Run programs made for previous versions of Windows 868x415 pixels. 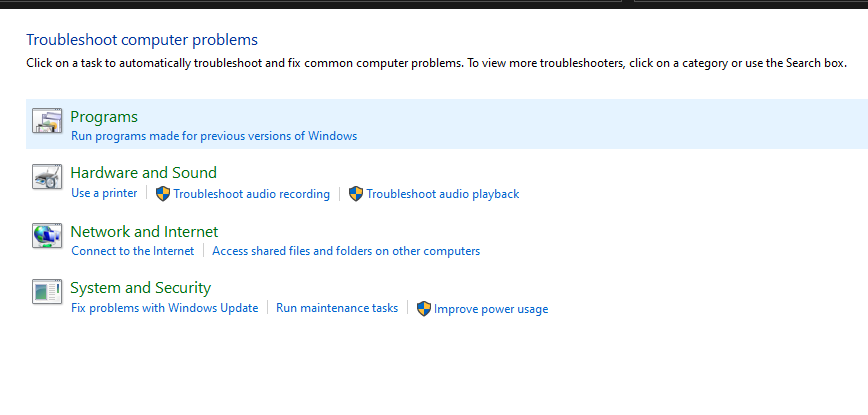(214, 136)
